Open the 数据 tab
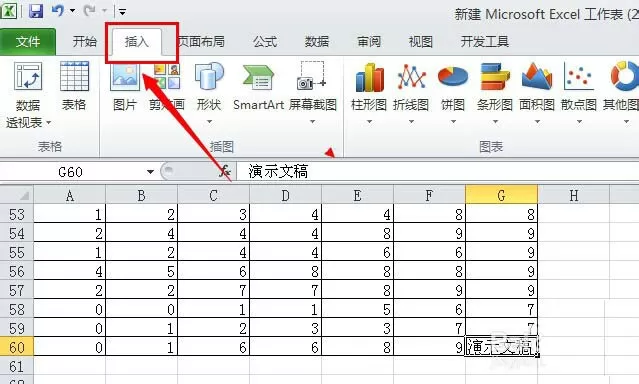Screen dimensions: 639x384 coord(317,42)
